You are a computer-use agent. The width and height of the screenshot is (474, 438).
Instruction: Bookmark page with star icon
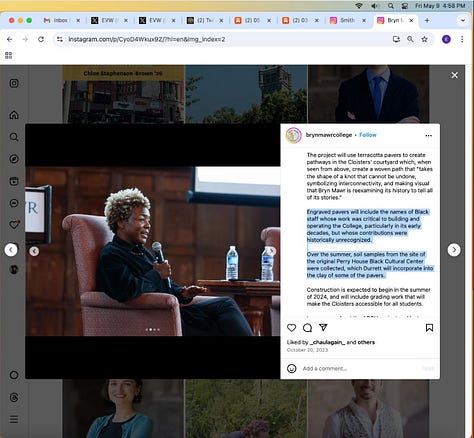(x=424, y=39)
